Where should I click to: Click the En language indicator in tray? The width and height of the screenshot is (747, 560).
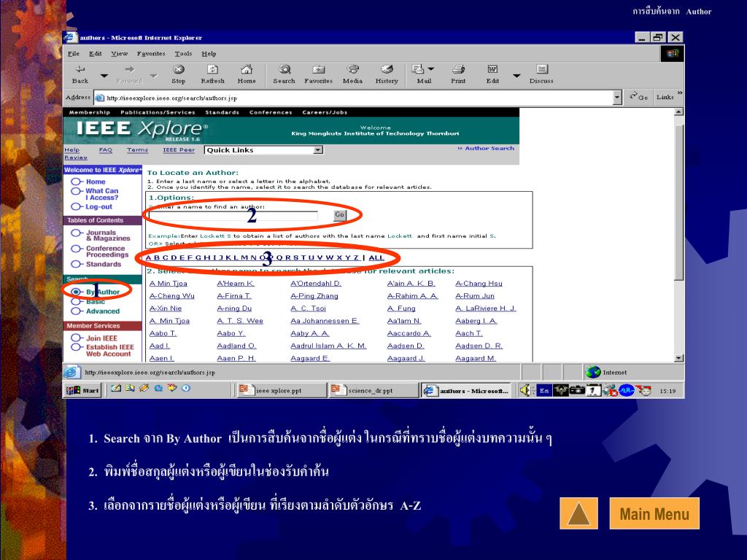[x=544, y=391]
